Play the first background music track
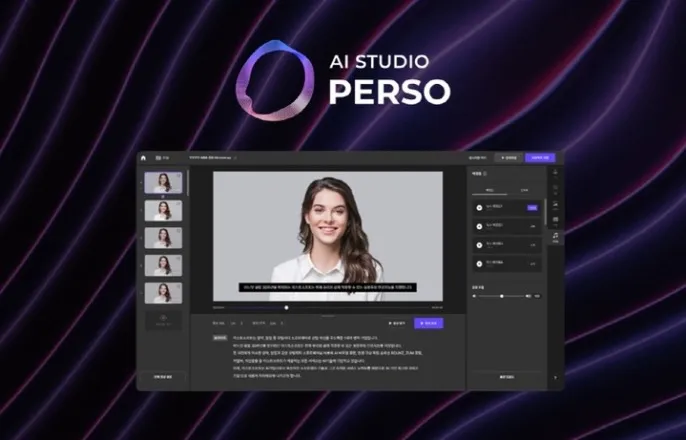Image resolution: width=686 pixels, height=440 pixels. click(479, 208)
